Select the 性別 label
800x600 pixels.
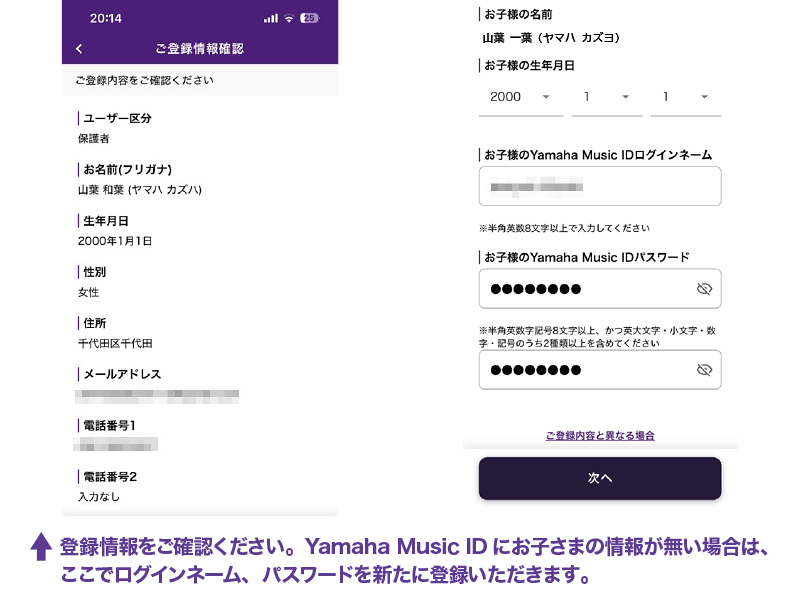(x=94, y=272)
